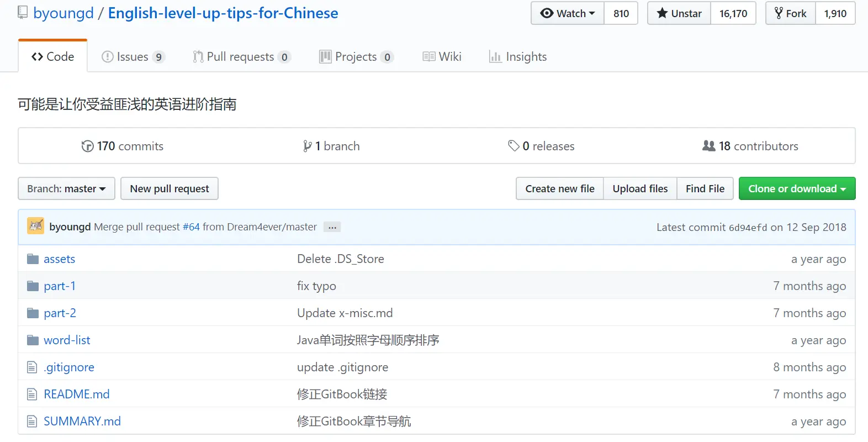This screenshot has width=868, height=442.
Task: Click the commits history clock icon
Action: [x=87, y=146]
